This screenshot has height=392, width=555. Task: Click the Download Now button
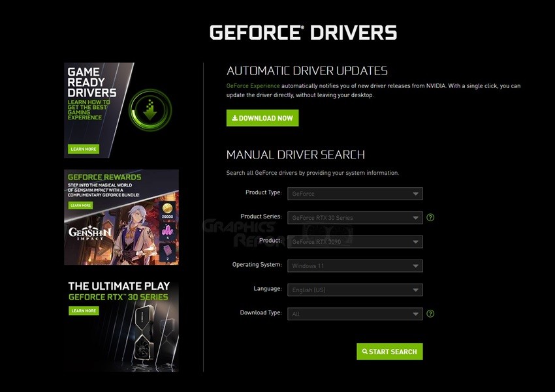coord(262,118)
